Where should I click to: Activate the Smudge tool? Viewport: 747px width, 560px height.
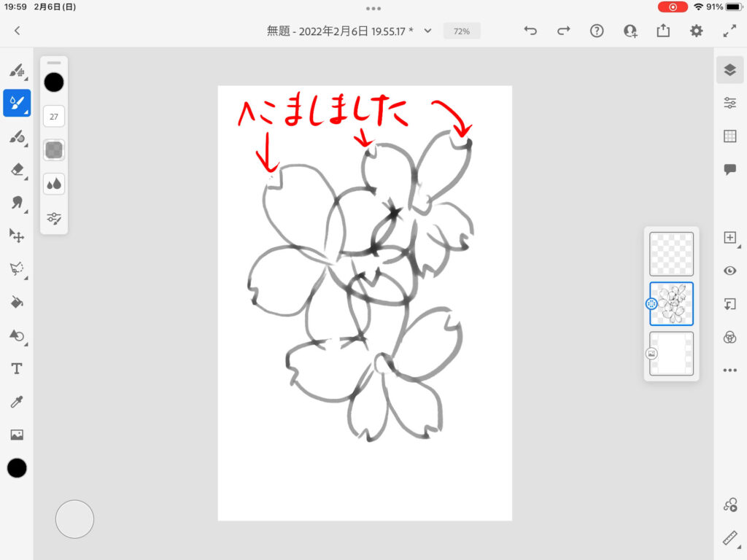(x=16, y=202)
